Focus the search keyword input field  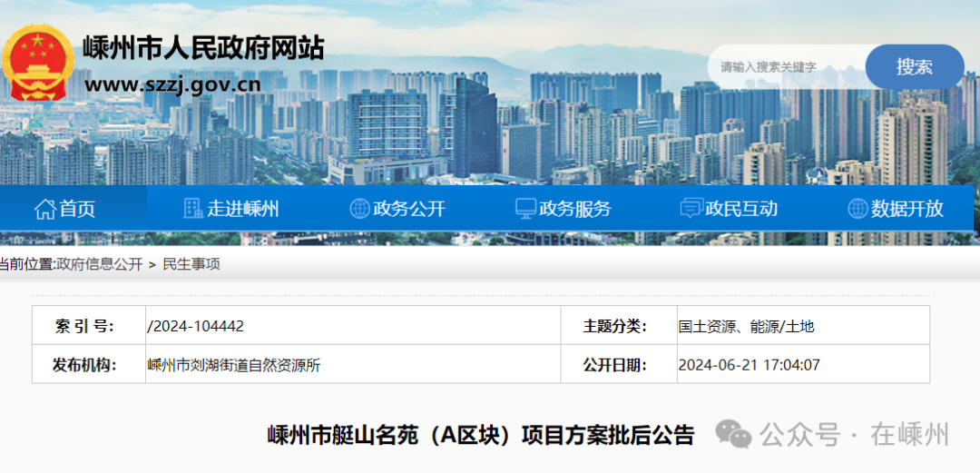pyautogui.click(x=785, y=67)
